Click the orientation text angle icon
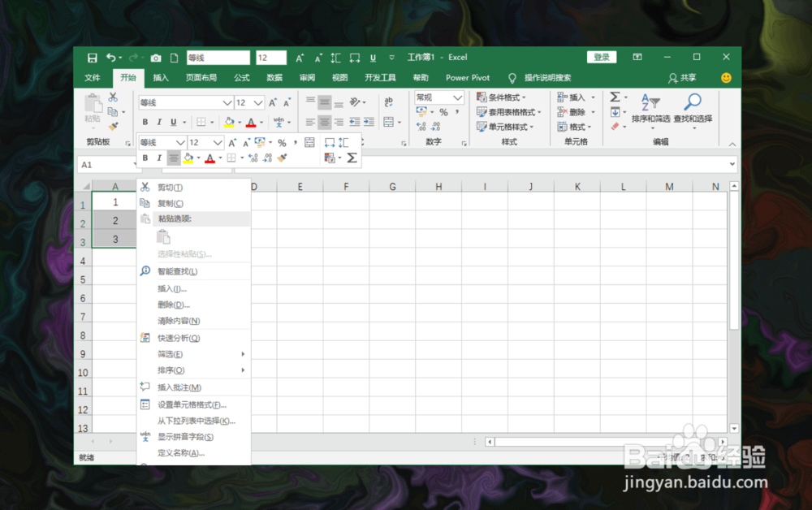 click(356, 102)
